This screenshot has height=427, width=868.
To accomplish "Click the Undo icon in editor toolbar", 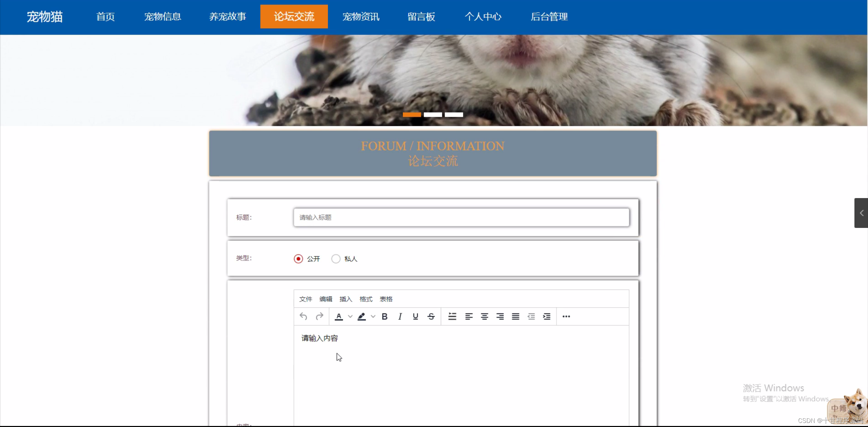I will [303, 316].
